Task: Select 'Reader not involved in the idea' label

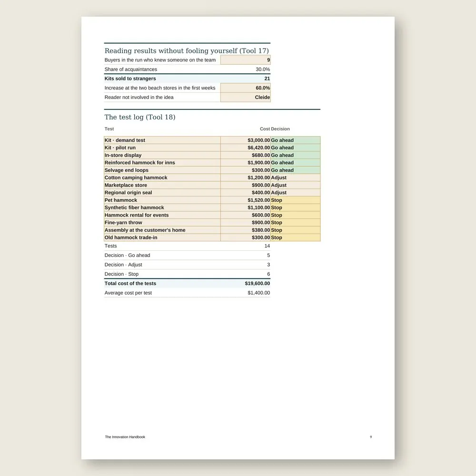Action: pos(139,97)
